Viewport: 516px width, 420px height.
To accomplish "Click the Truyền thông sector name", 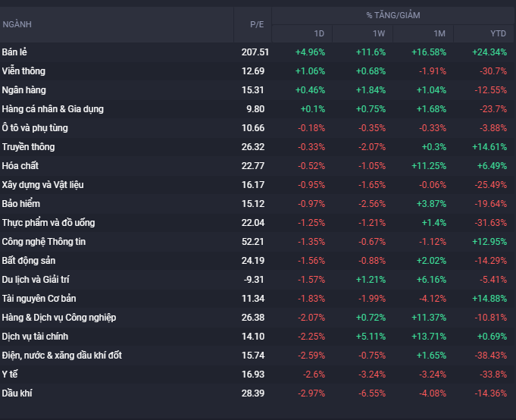I will pos(29,147).
